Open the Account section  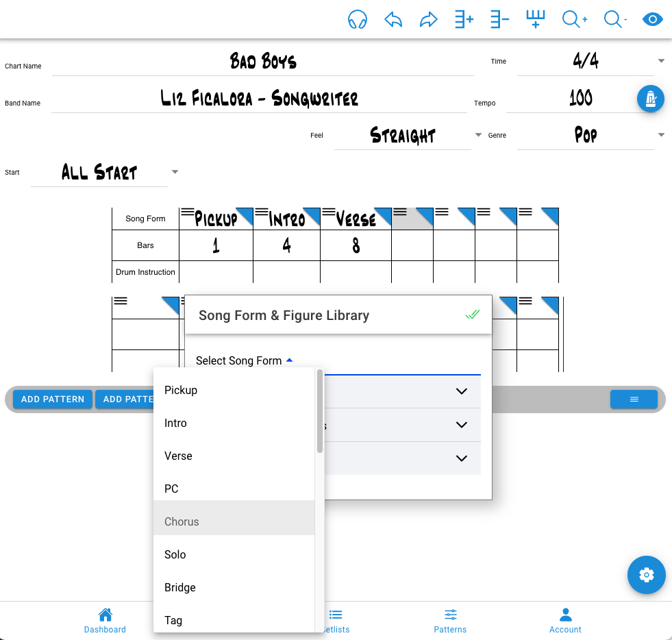[x=565, y=621]
